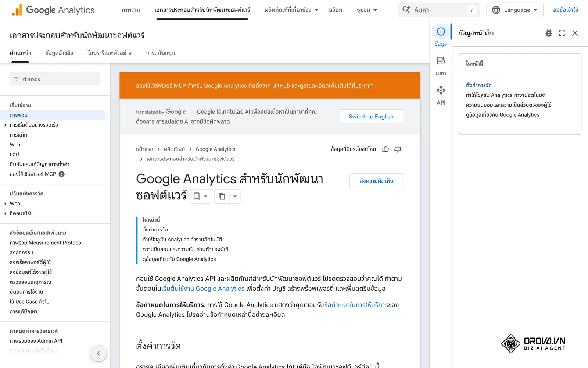Open the ประกาศ link in orange banner
This screenshot has height=368, width=588.
(364, 85)
